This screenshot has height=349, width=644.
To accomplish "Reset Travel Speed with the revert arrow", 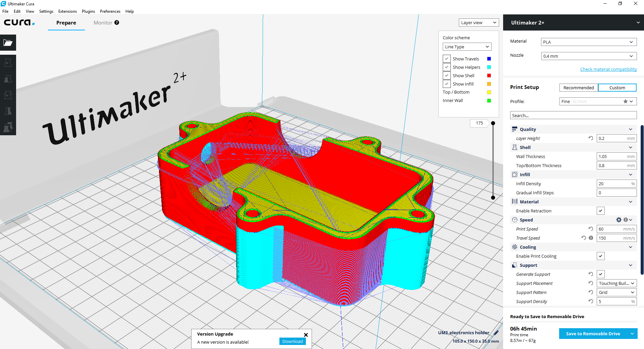I will click(x=584, y=238).
